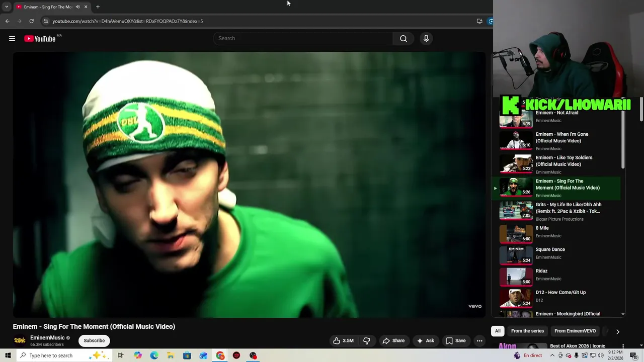644x362 pixels.
Task: View site information icon in address bar
Action: [x=46, y=21]
